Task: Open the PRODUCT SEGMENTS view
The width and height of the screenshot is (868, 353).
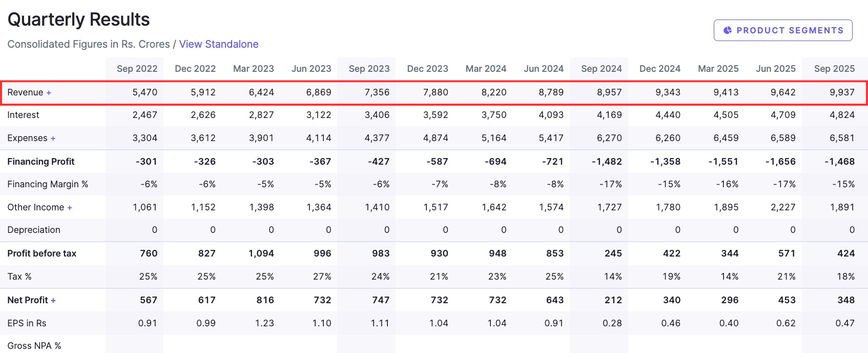Action: [x=782, y=30]
